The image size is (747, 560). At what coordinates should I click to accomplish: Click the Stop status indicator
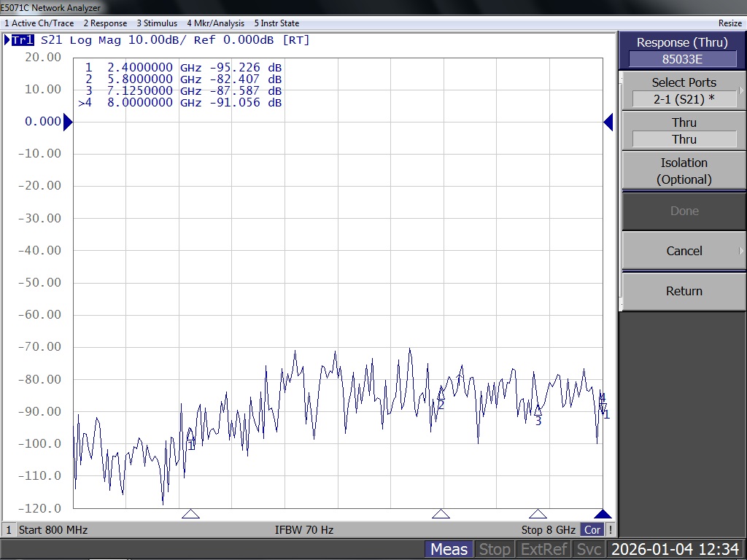point(495,549)
